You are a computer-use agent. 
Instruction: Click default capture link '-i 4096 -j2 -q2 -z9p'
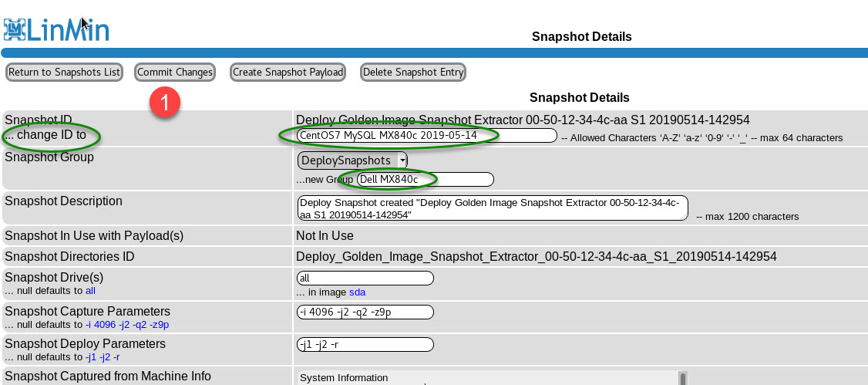127,325
